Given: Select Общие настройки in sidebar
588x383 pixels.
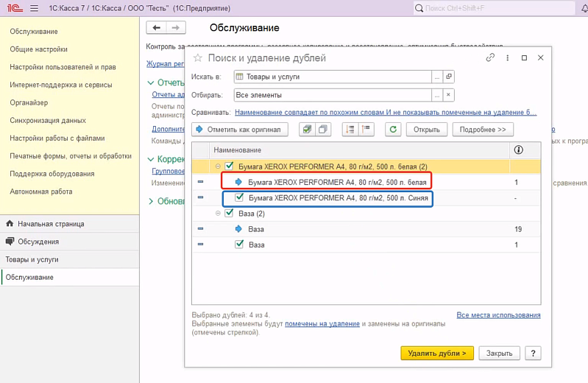Looking at the screenshot, I should [x=38, y=49].
